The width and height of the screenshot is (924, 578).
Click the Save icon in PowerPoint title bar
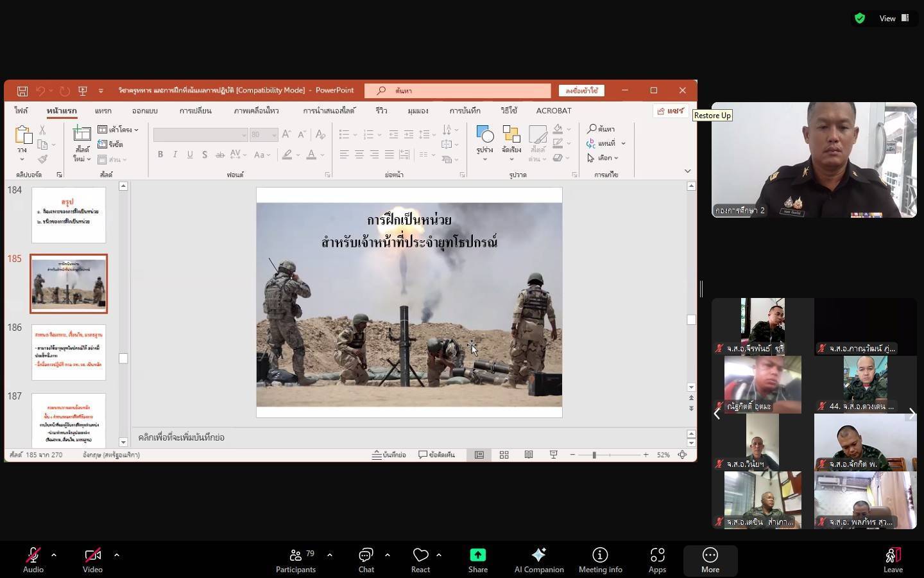point(22,91)
